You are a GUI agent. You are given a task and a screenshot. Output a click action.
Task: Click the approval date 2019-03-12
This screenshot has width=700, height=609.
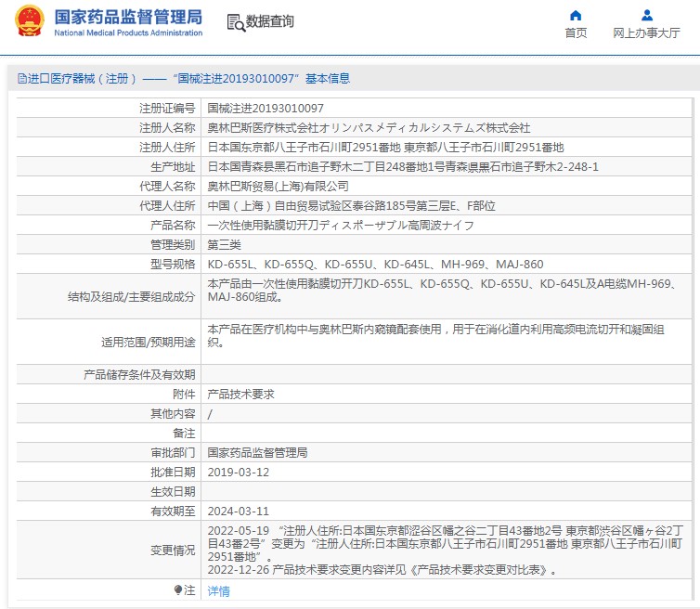pyautogui.click(x=238, y=472)
